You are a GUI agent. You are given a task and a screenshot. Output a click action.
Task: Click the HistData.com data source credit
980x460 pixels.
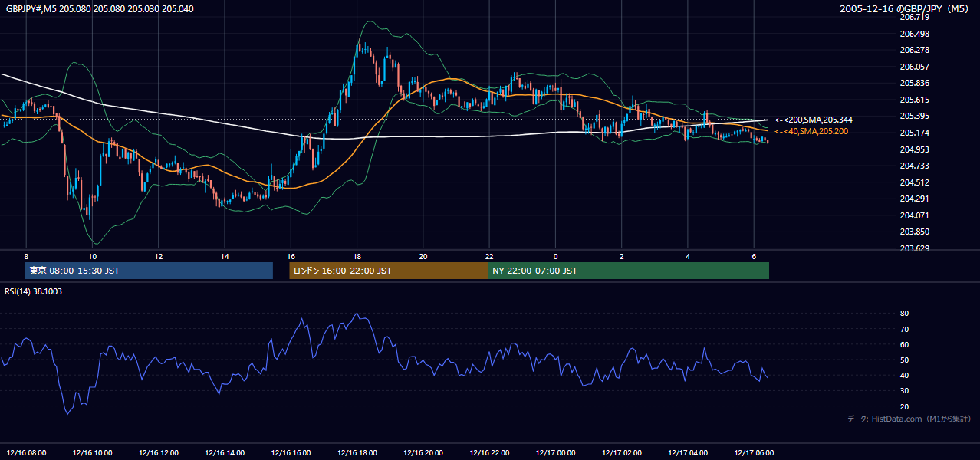coord(909,419)
